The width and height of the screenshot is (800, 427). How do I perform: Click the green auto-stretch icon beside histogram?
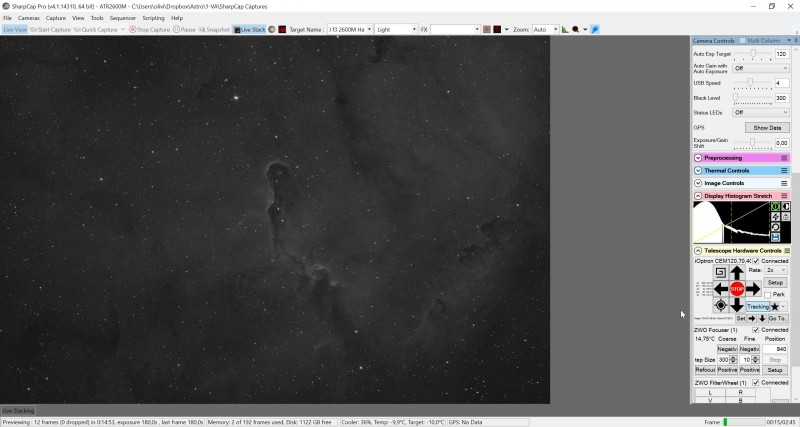tap(776, 207)
